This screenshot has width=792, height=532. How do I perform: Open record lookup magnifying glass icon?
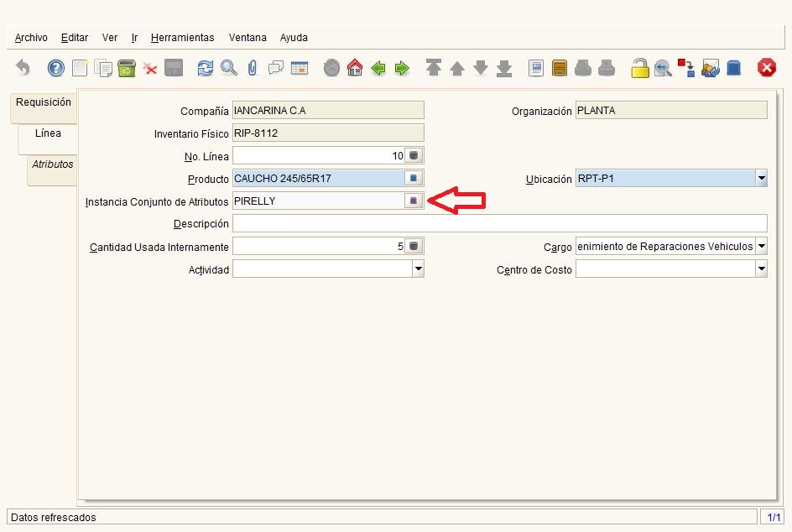tap(229, 68)
